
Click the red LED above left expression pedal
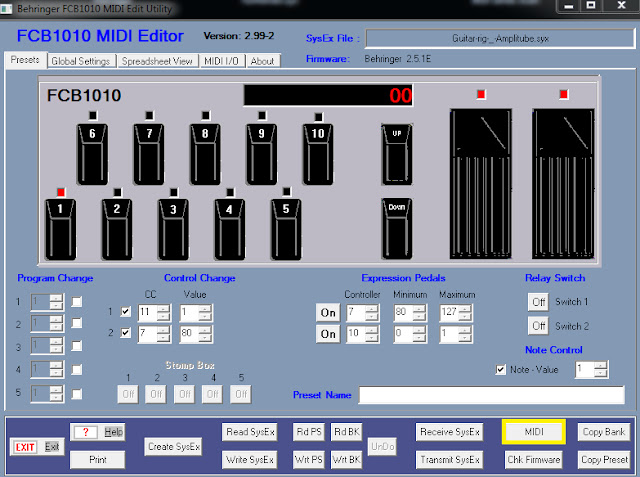coord(481,95)
